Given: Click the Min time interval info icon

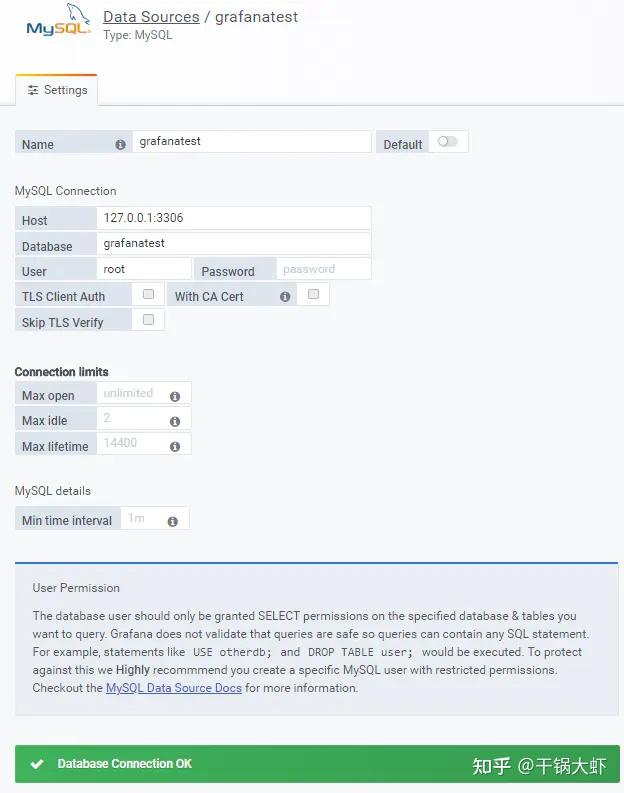Looking at the screenshot, I should pyautogui.click(x=172, y=521).
